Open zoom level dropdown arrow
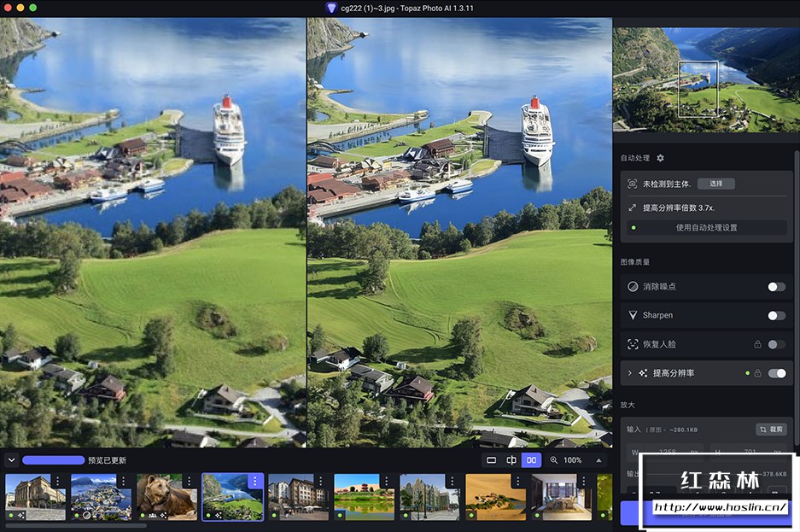This screenshot has width=800, height=532. coord(599,460)
